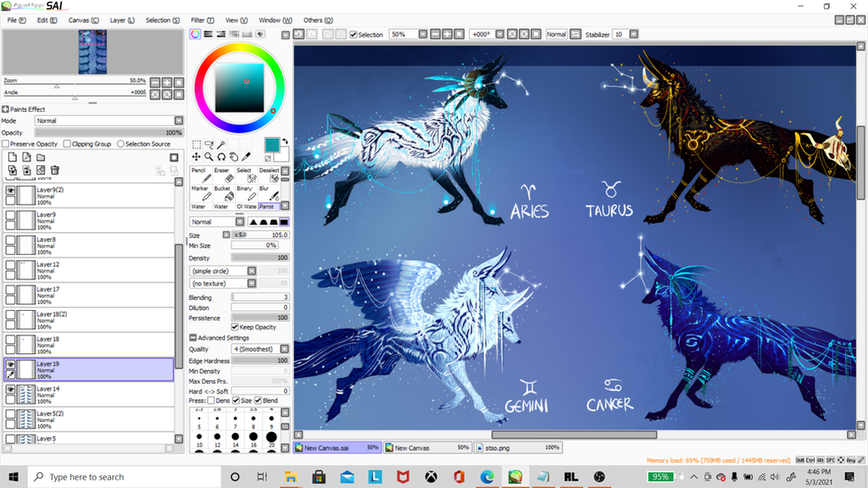Choose the Eraser brush
The height and width of the screenshot is (488, 868).
click(x=223, y=175)
